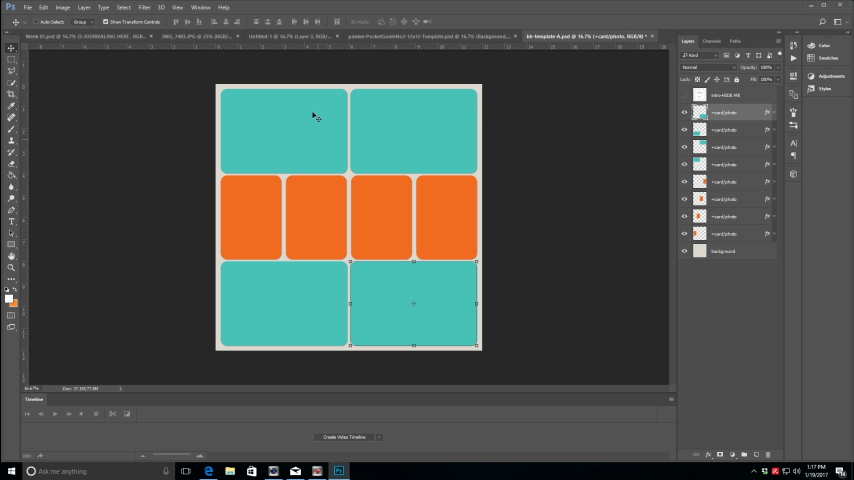Open the Adjustments panel
This screenshot has width=854, height=480.
pyautogui.click(x=826, y=76)
